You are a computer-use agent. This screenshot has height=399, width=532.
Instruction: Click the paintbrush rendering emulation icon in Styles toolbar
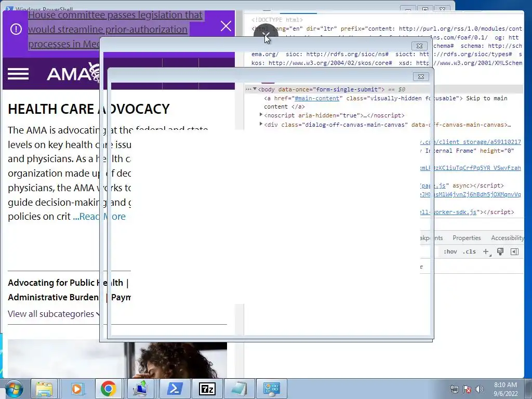(500, 251)
